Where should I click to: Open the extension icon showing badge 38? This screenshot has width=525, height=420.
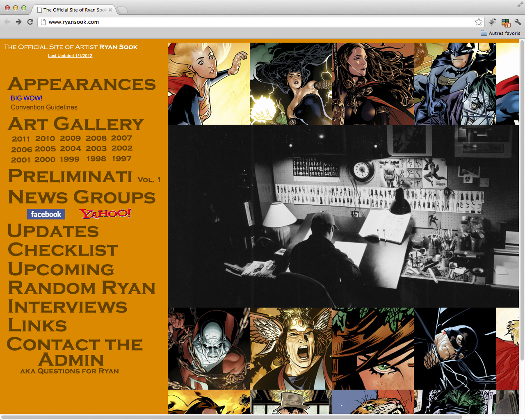click(x=506, y=23)
